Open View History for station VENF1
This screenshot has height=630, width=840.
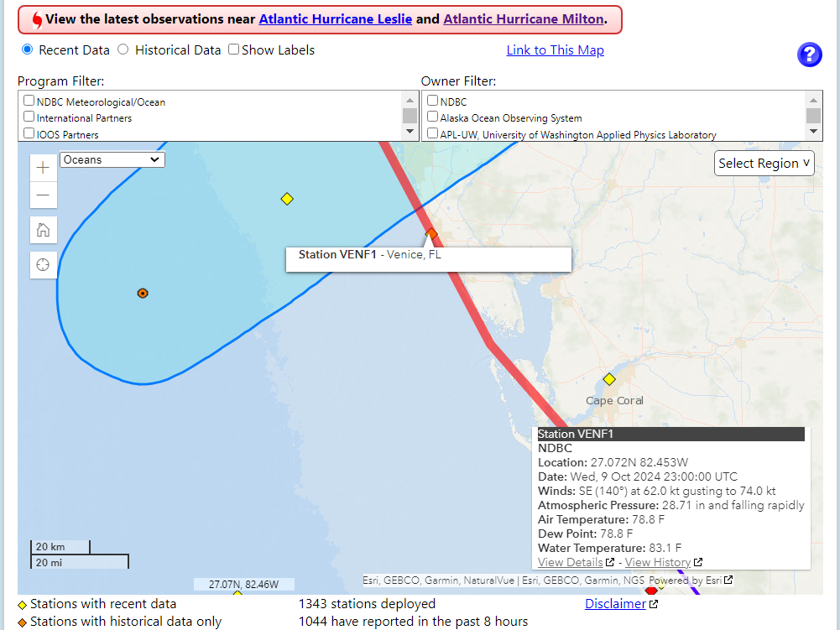pos(657,562)
